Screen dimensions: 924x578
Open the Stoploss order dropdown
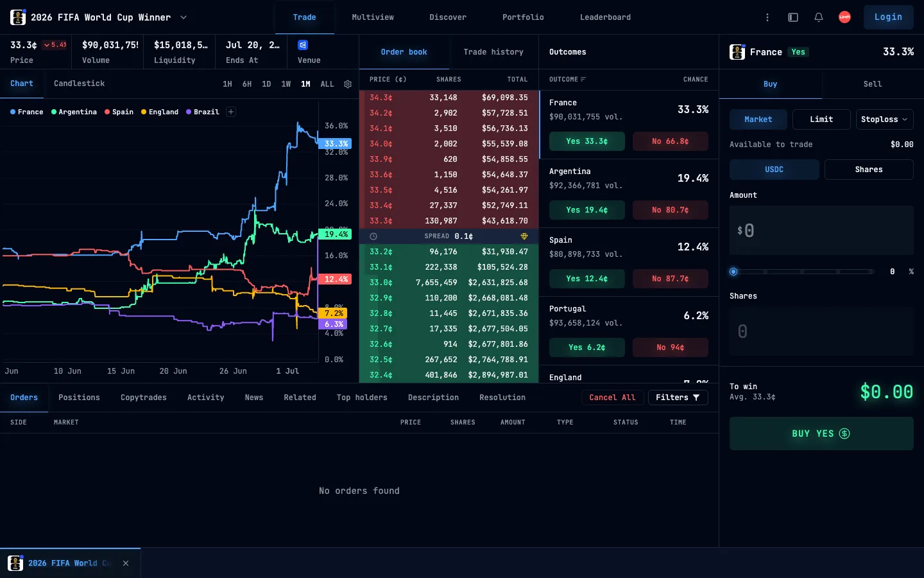coord(885,119)
